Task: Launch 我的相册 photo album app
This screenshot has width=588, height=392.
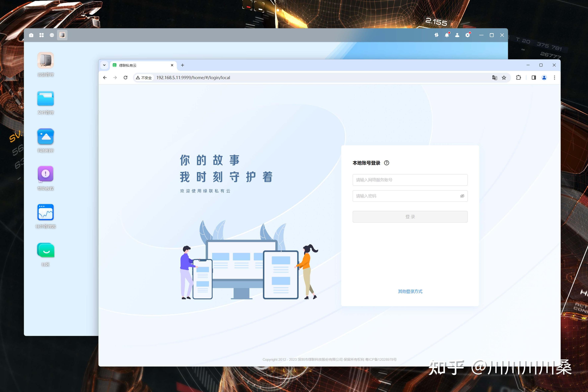Action: [45, 137]
